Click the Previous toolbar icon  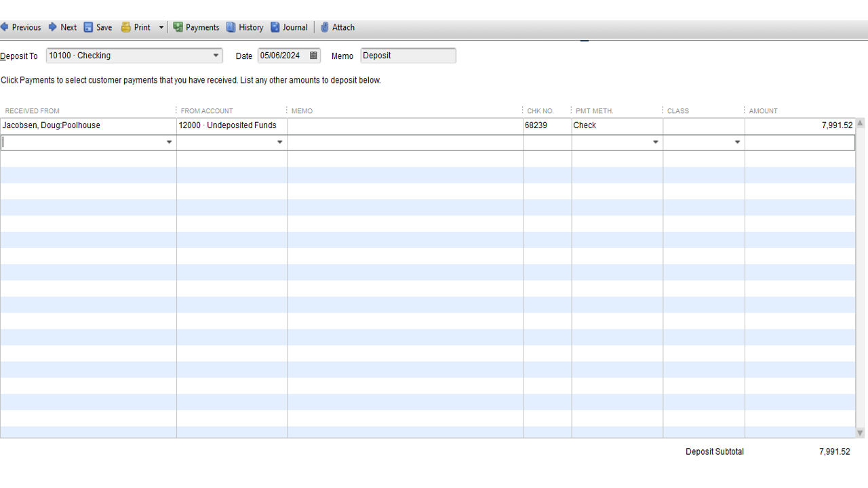click(6, 27)
